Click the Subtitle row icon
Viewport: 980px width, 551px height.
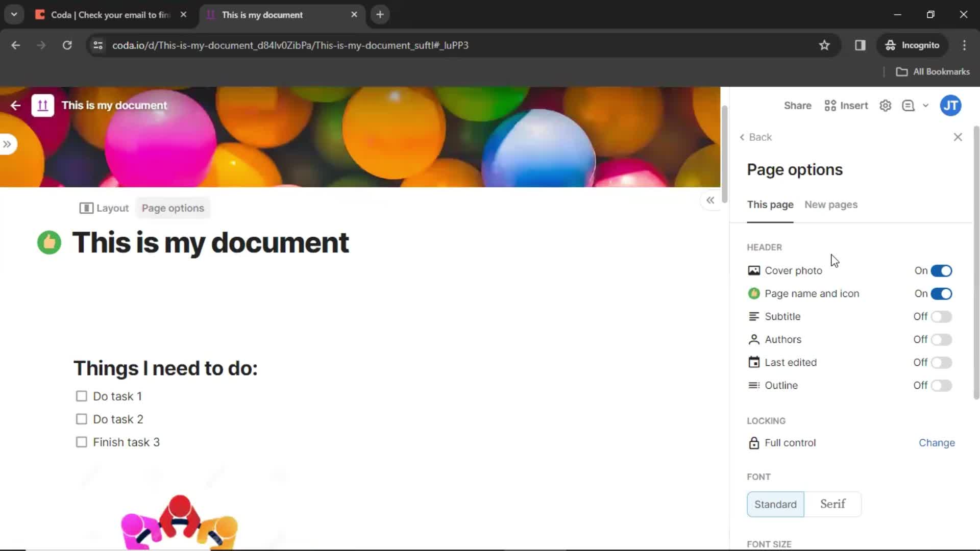[753, 315]
